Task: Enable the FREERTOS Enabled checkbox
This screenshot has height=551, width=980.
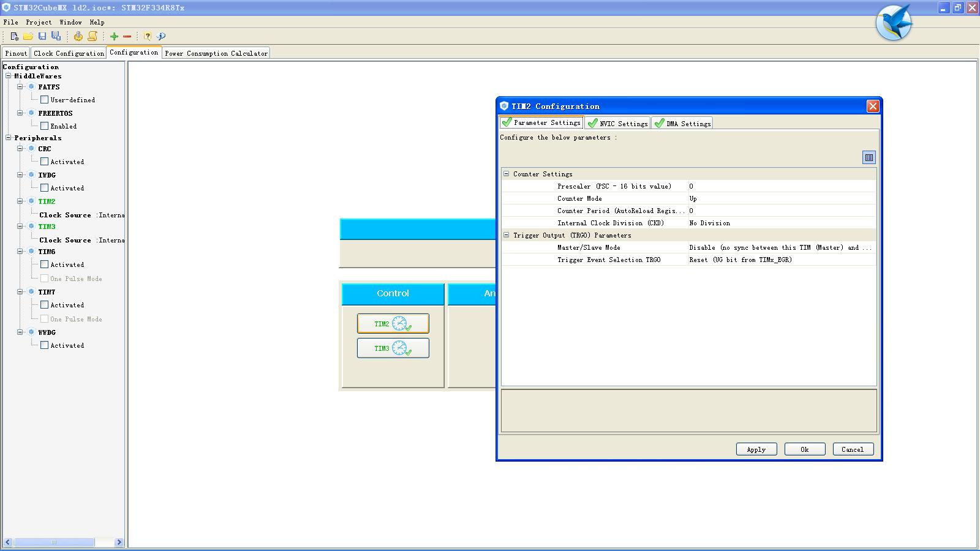Action: coord(44,126)
